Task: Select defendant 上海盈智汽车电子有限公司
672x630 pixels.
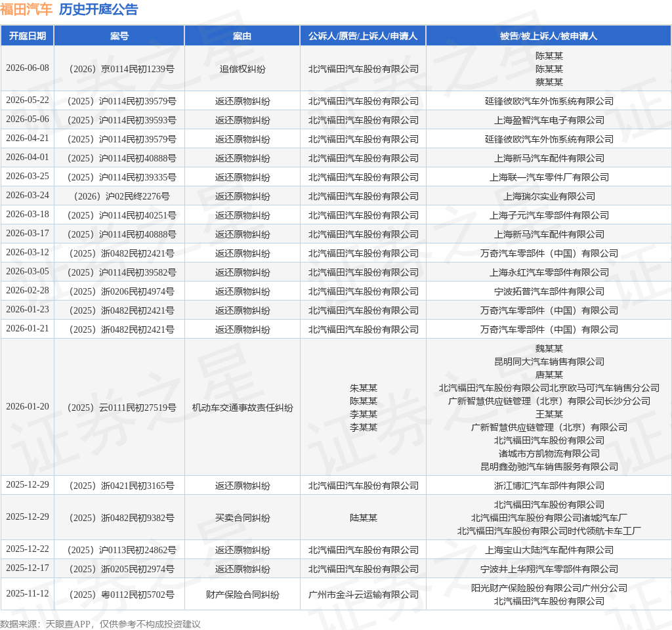Action: pos(549,120)
